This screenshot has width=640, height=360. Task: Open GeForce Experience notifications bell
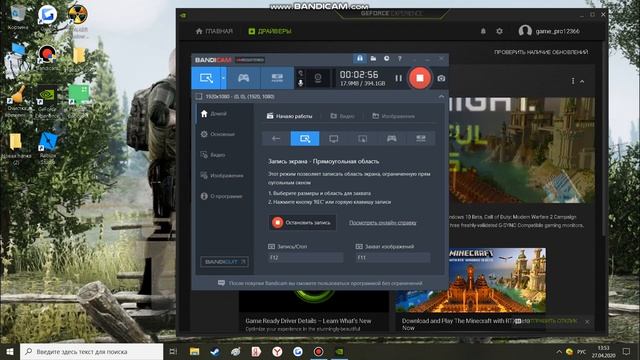coord(483,31)
